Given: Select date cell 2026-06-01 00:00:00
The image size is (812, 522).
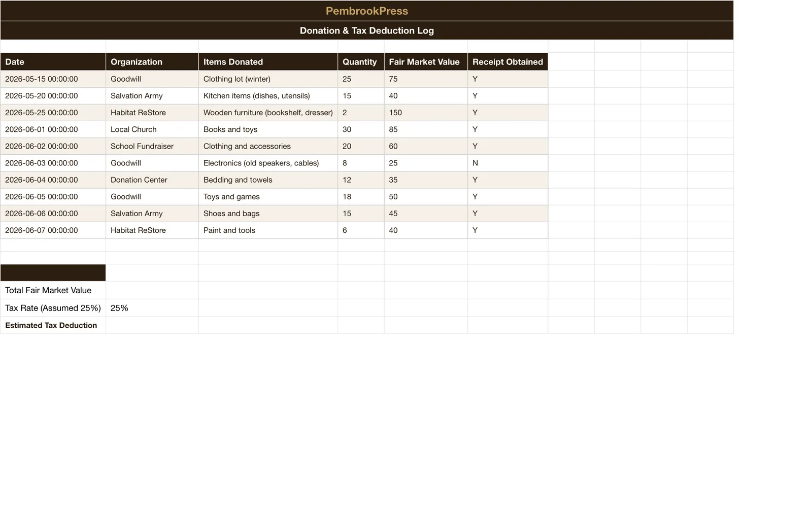Looking at the screenshot, I should tap(53, 129).
